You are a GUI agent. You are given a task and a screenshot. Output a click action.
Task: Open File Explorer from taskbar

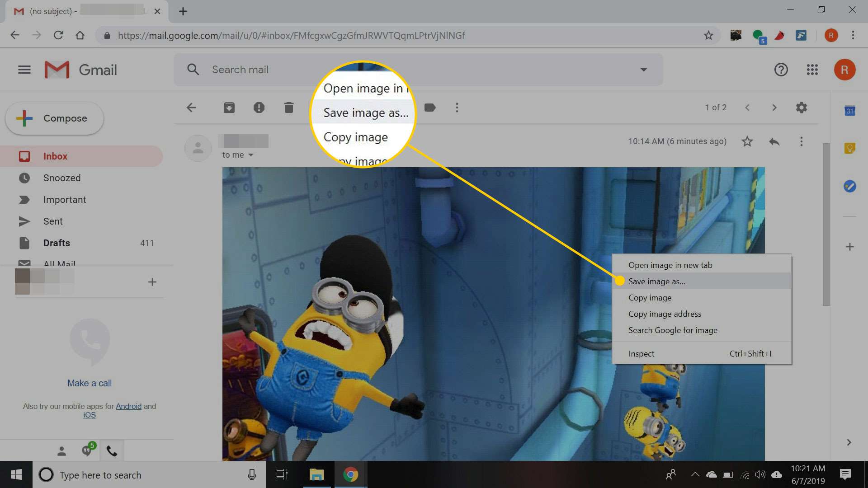[316, 474]
